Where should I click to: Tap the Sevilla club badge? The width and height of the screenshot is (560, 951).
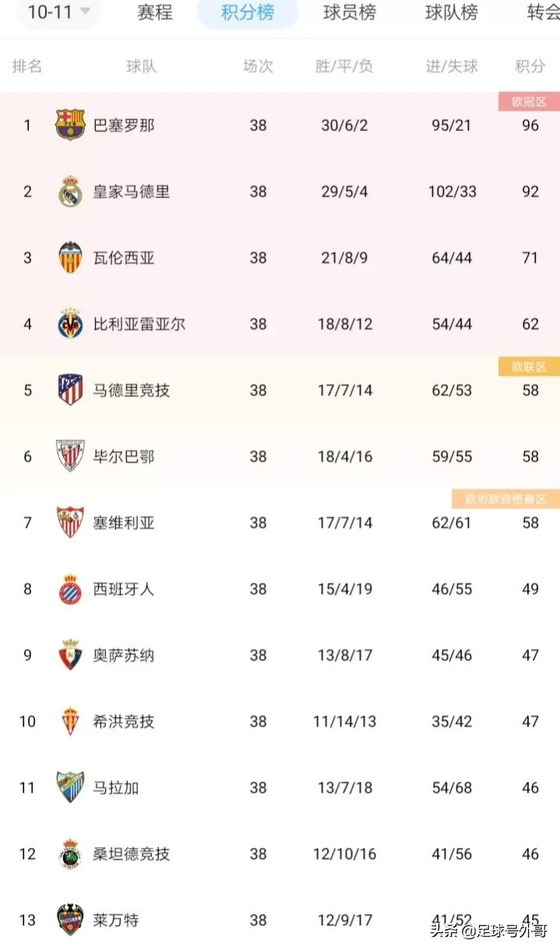tap(70, 522)
